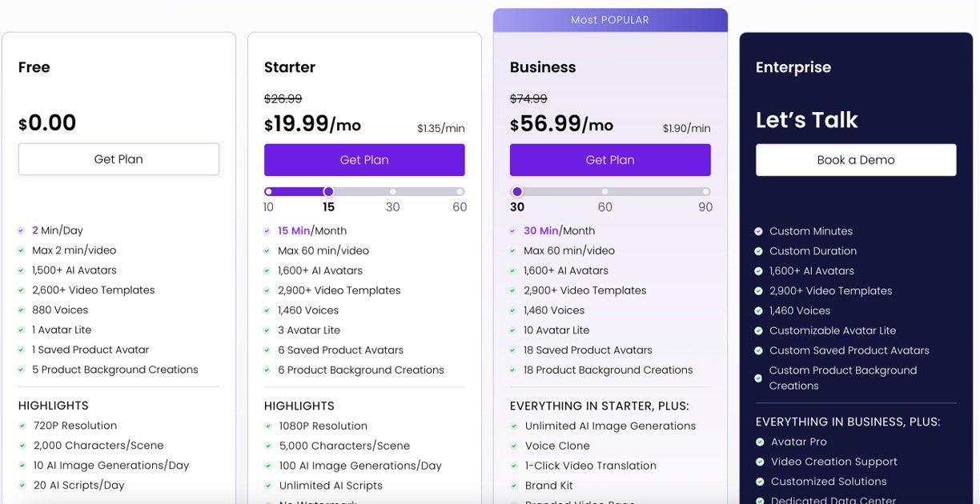980x504 pixels.
Task: Set Starter slider to 60 minutes stop
Action: coord(460,192)
